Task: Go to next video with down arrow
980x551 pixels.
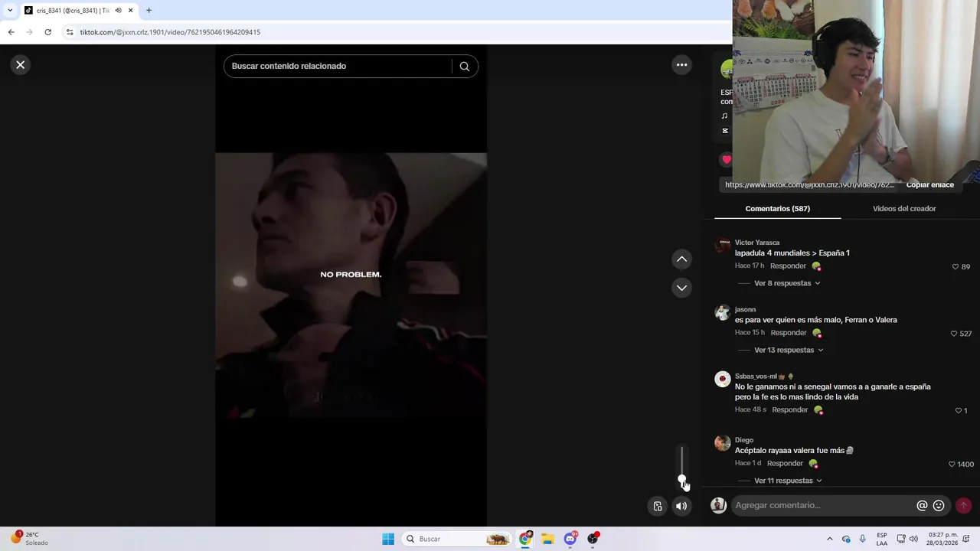Action: point(681,288)
